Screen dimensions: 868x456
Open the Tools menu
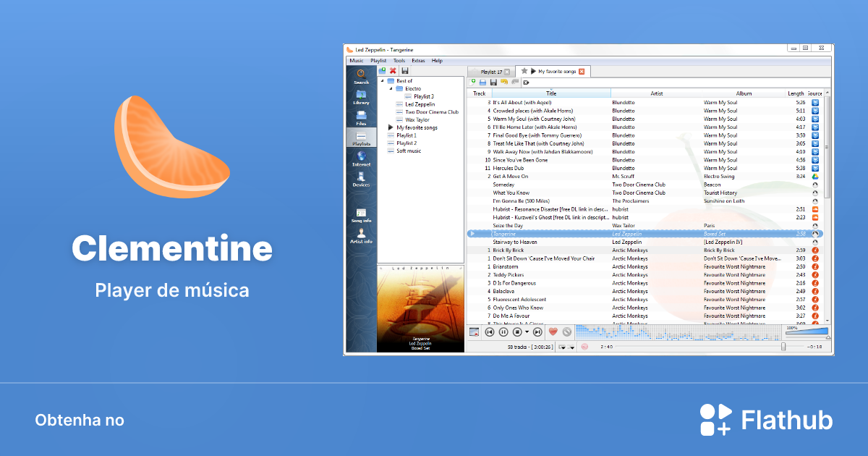[x=399, y=60]
